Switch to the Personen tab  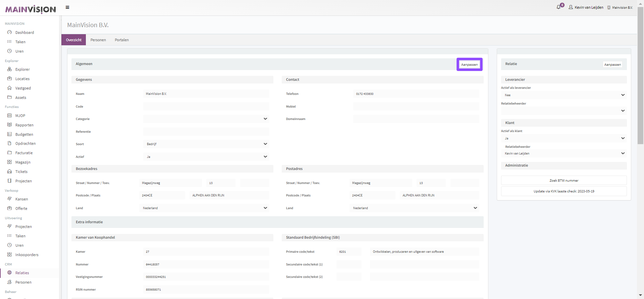pos(98,40)
